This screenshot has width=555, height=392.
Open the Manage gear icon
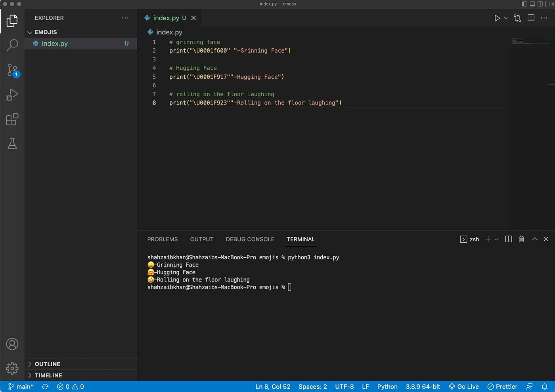(x=12, y=368)
